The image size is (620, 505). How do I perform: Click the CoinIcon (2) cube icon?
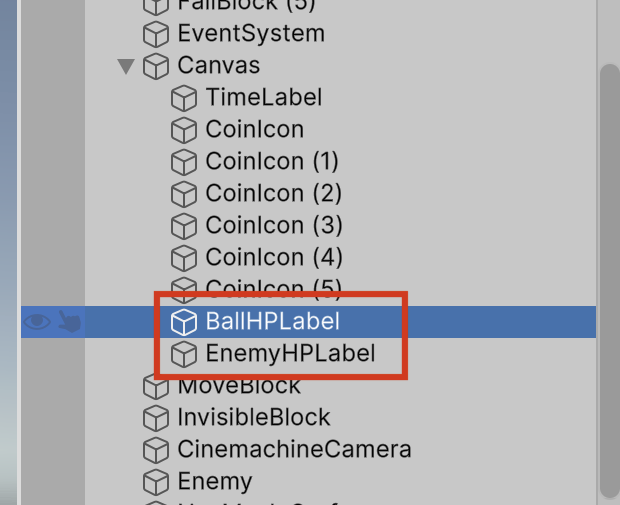pos(184,194)
